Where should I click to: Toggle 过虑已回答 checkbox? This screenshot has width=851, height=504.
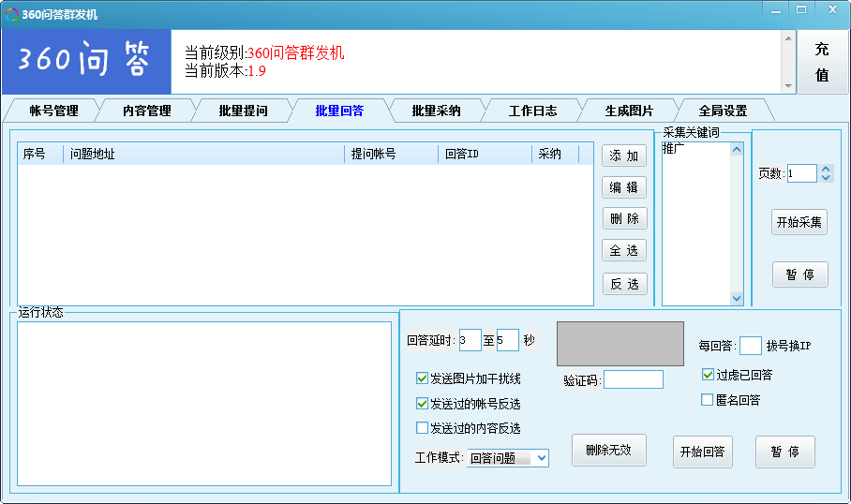pos(708,375)
